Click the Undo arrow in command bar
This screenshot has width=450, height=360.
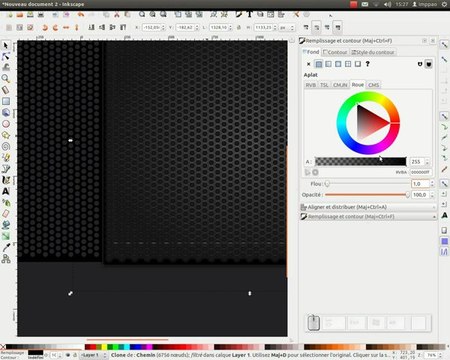tap(81, 15)
